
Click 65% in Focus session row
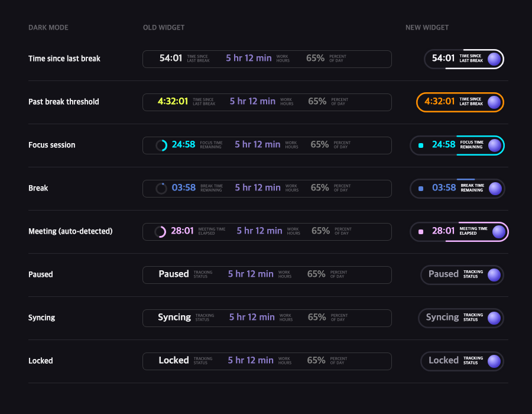click(320, 144)
